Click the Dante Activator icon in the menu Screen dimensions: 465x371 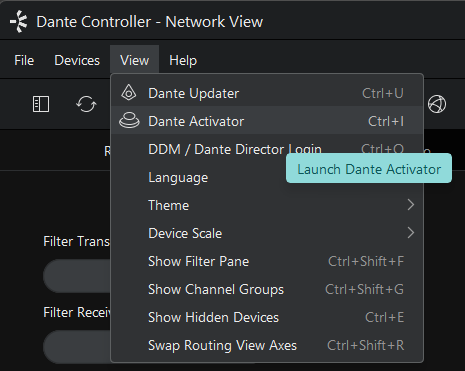(129, 120)
